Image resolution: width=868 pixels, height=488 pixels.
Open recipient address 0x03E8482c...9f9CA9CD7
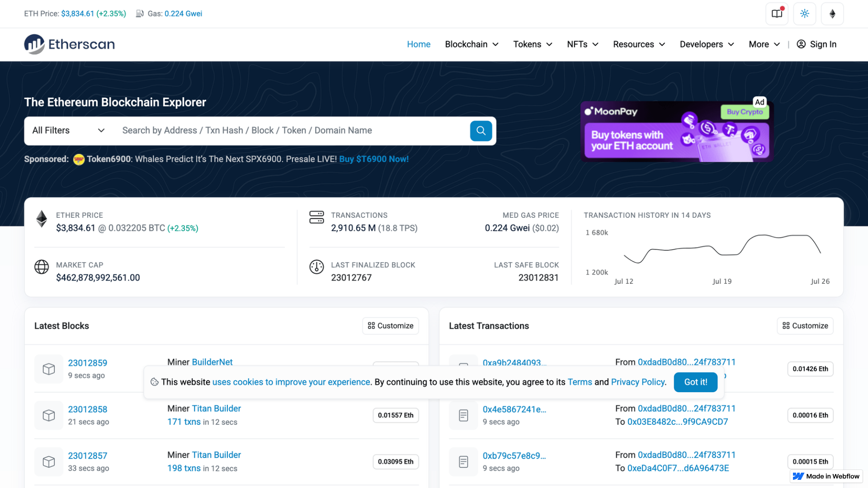click(678, 422)
